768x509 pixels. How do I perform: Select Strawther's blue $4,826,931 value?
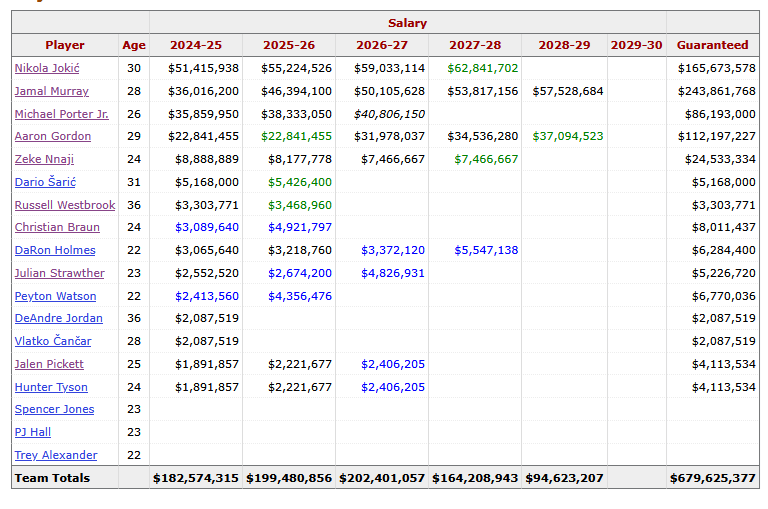pyautogui.click(x=393, y=273)
